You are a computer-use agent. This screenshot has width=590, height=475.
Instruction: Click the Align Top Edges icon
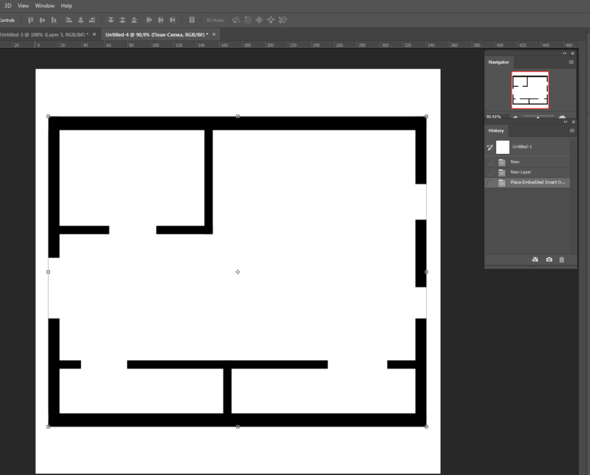(x=30, y=20)
